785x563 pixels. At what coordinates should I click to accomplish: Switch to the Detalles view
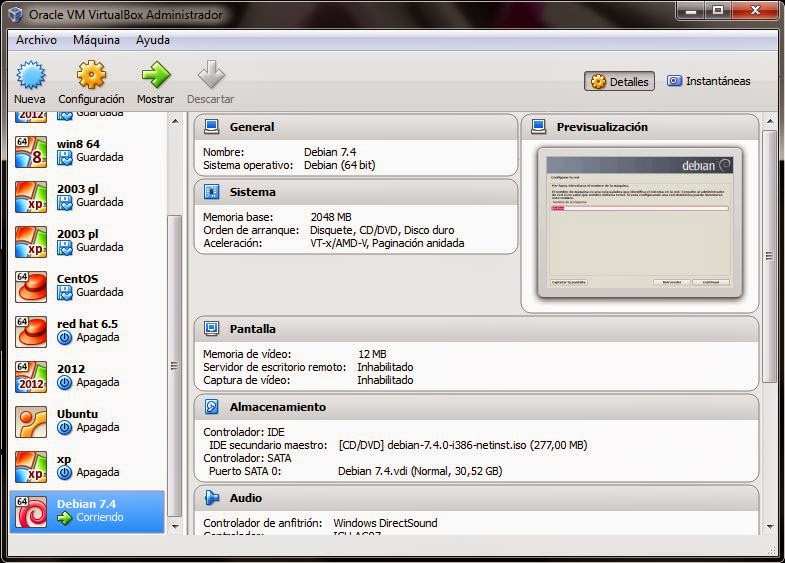tap(619, 81)
